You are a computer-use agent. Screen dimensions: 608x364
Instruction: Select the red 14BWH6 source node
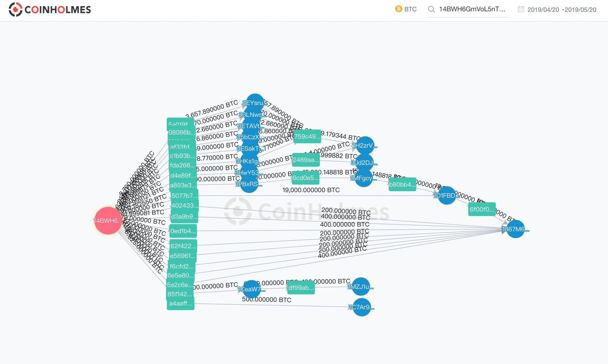108,221
